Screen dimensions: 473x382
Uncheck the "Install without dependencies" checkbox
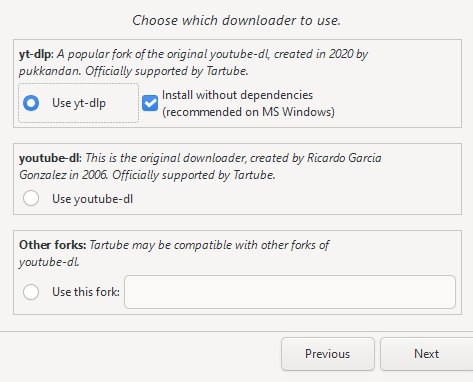click(x=150, y=103)
